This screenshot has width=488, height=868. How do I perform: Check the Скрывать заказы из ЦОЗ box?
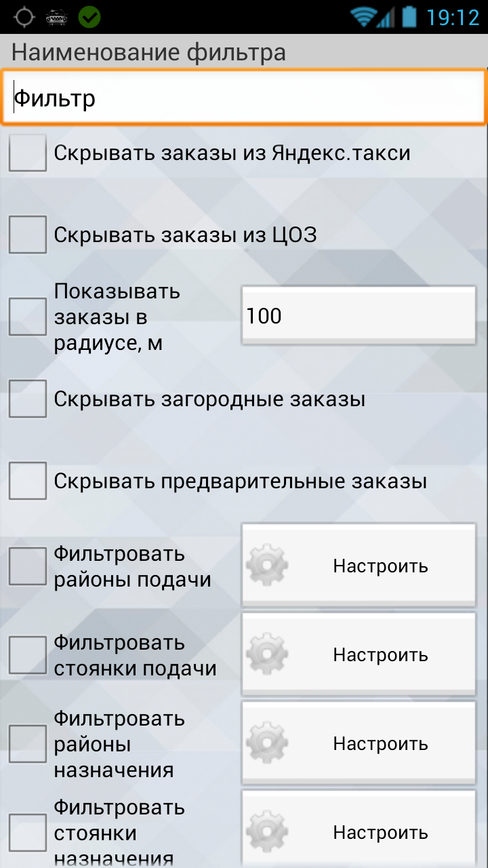[x=28, y=235]
